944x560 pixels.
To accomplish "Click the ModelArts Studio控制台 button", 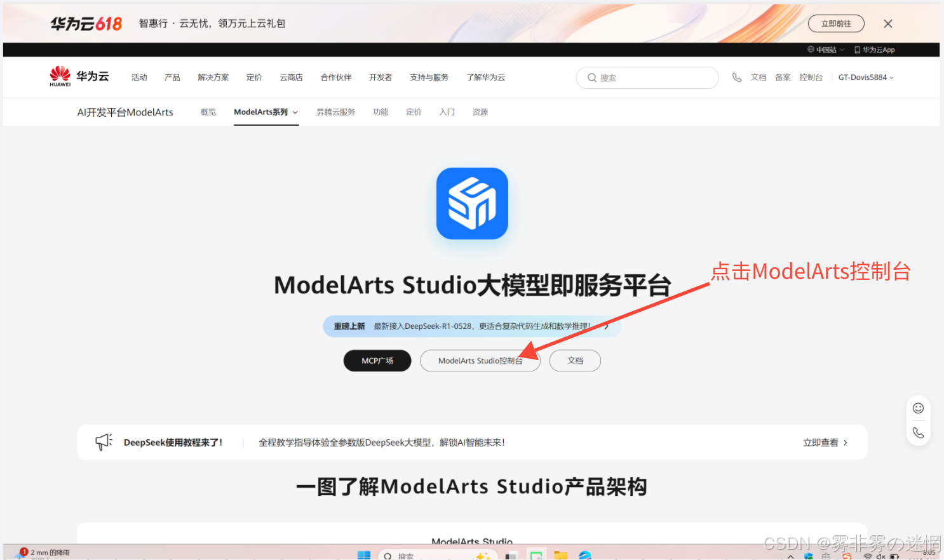I will (480, 361).
